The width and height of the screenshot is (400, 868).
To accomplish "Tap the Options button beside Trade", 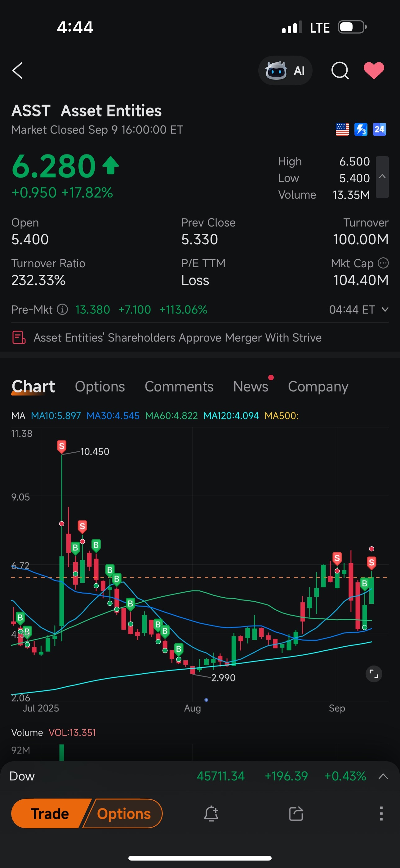I will 123,813.
